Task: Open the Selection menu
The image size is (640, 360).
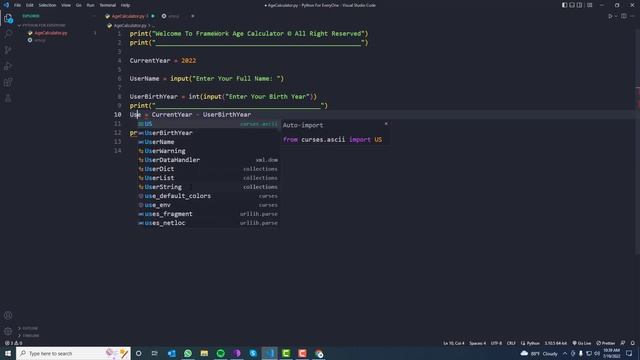Action: coord(47,5)
